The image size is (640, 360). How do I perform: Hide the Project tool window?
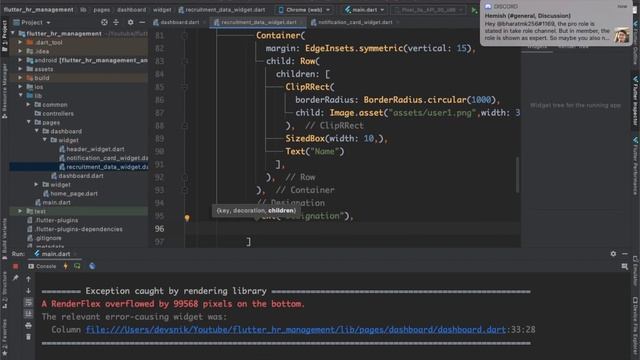142,22
